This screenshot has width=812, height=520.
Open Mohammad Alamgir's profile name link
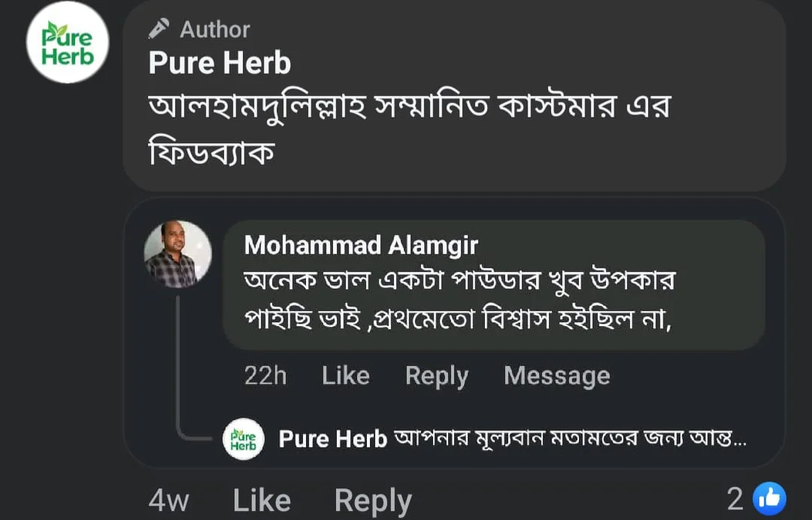point(361,245)
